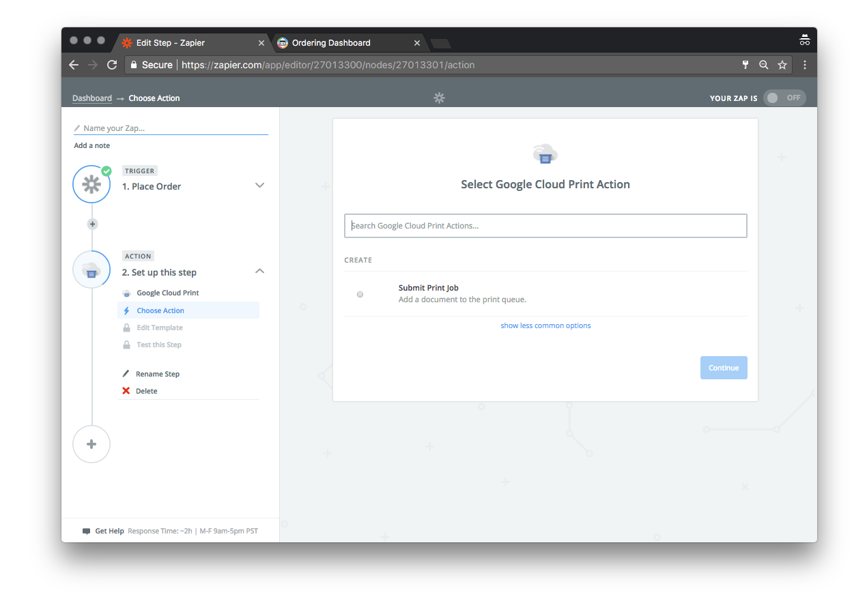Go to Dashboard breadcrumb link
This screenshot has width=867, height=616.
pos(92,98)
